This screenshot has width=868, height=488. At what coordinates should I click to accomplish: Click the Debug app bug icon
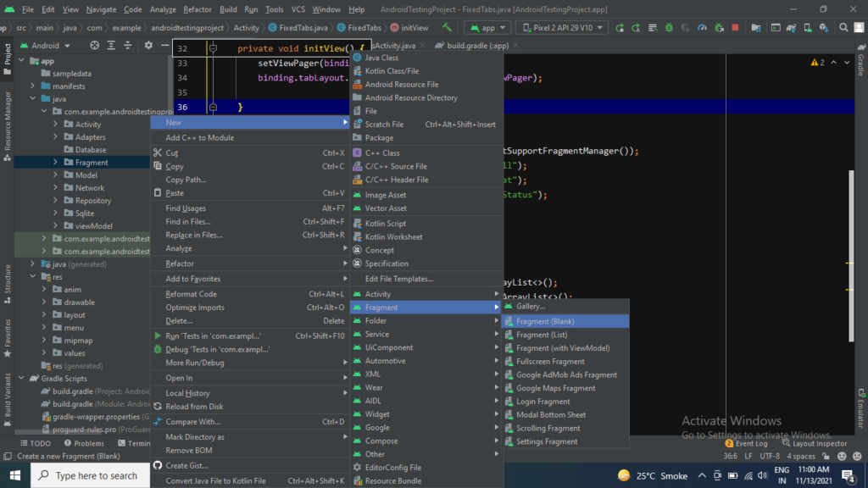(669, 28)
